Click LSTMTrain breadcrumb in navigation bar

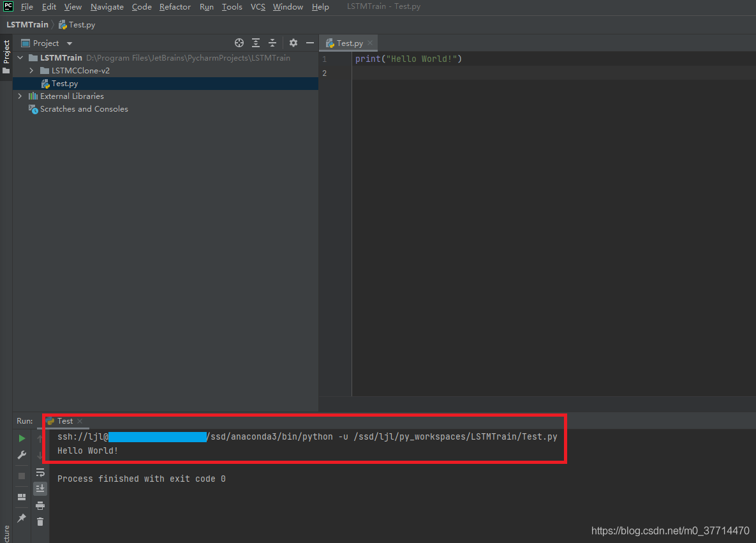tap(27, 25)
